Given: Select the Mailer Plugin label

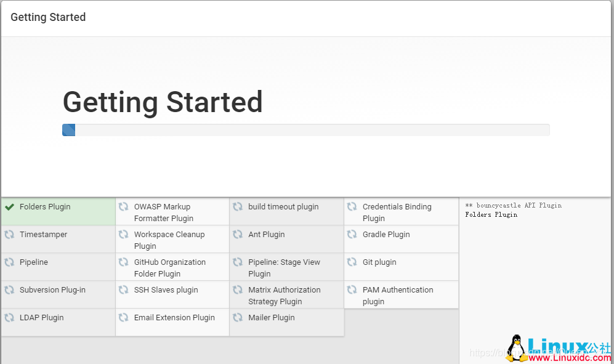Looking at the screenshot, I should click(x=272, y=318).
